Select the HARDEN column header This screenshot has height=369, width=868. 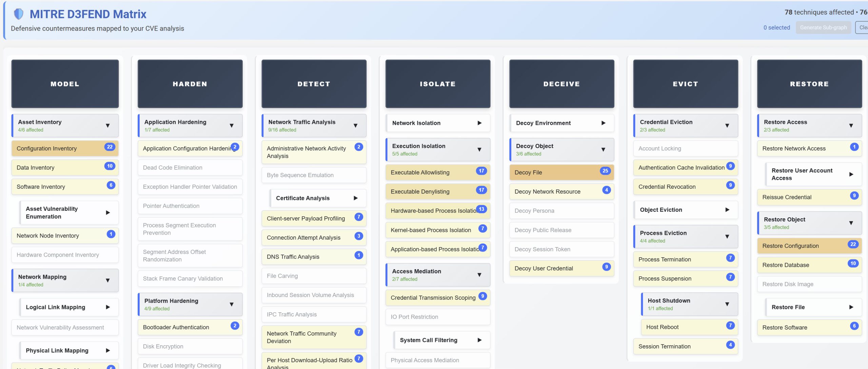[x=190, y=84]
